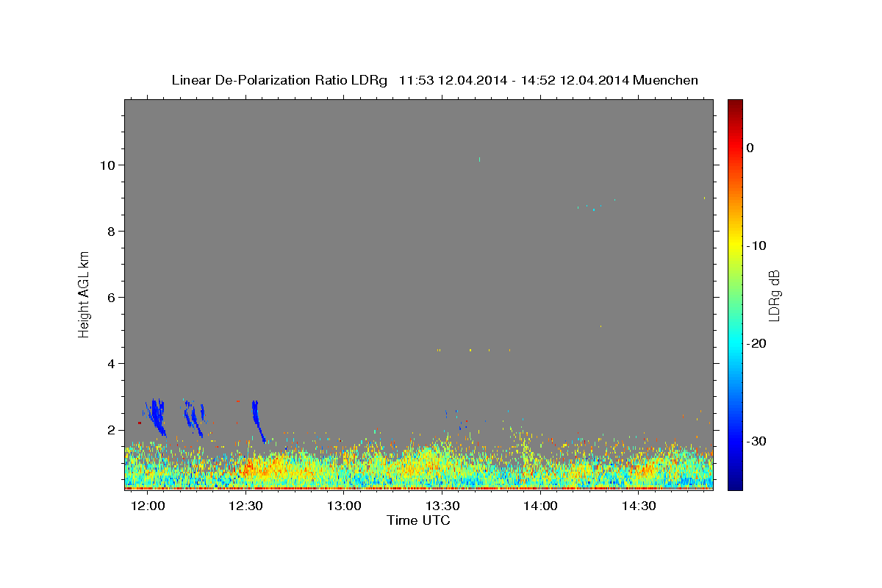Viewport: 882px width, 588px height.
Task: Click the colorbar value "-30"
Action: tap(756, 441)
